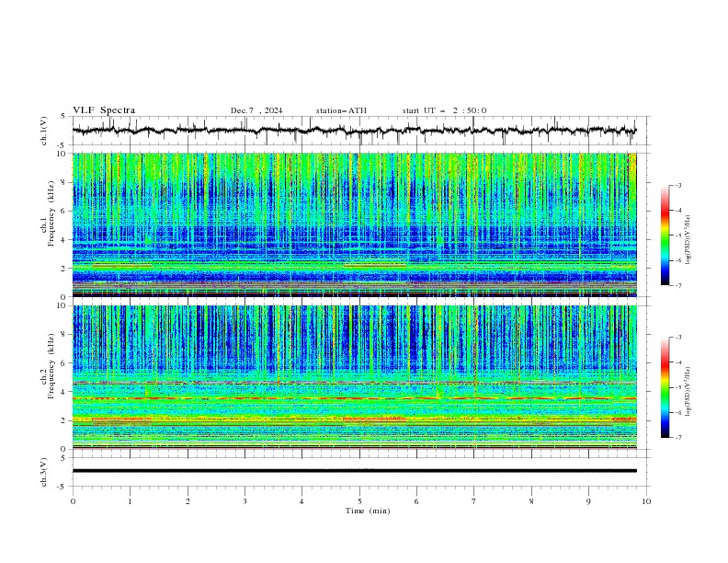Click the ch.2 'log(PSD)(V²/Hz)' scale label
This screenshot has width=728, height=563.
(688, 392)
